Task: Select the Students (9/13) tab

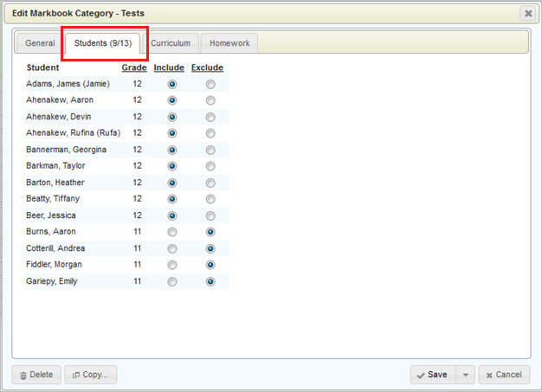Action: click(x=104, y=43)
